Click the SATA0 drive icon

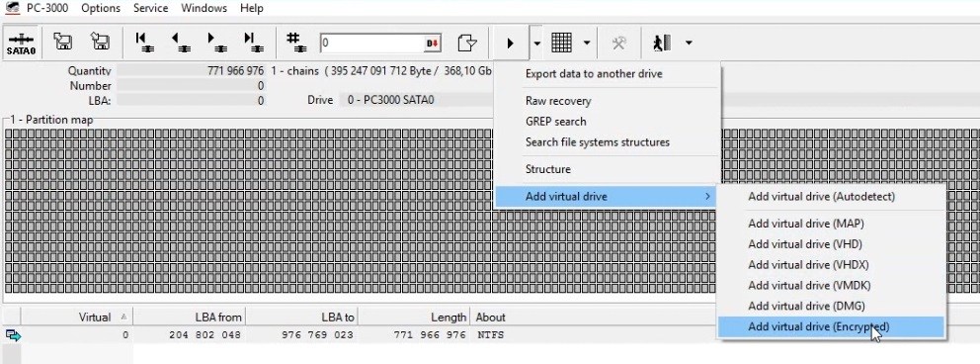tap(22, 43)
